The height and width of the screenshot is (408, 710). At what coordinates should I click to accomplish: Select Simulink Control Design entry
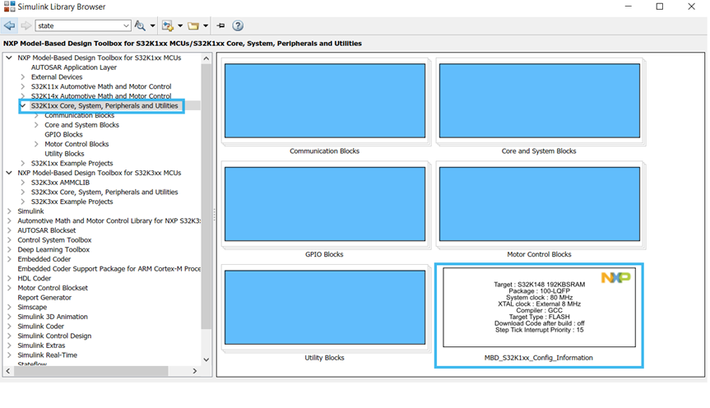54,336
